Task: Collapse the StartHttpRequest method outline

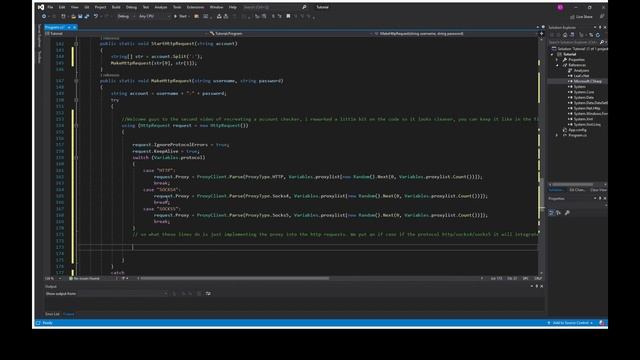Action: (76, 44)
